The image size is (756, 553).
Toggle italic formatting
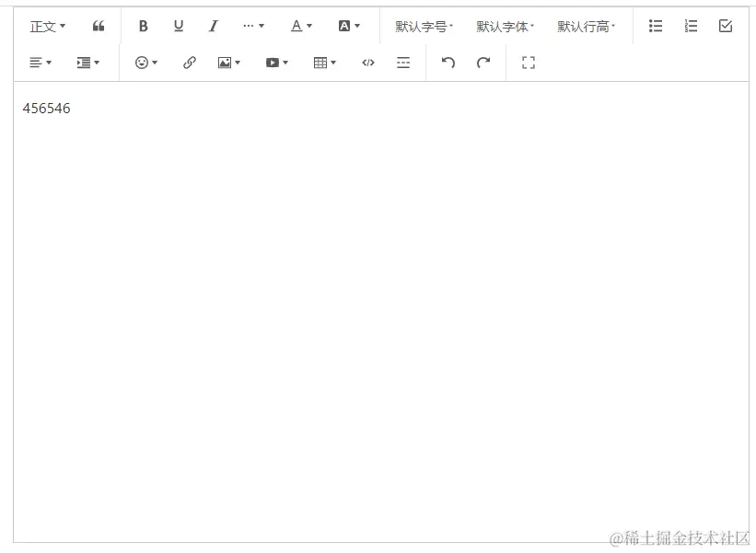(213, 26)
